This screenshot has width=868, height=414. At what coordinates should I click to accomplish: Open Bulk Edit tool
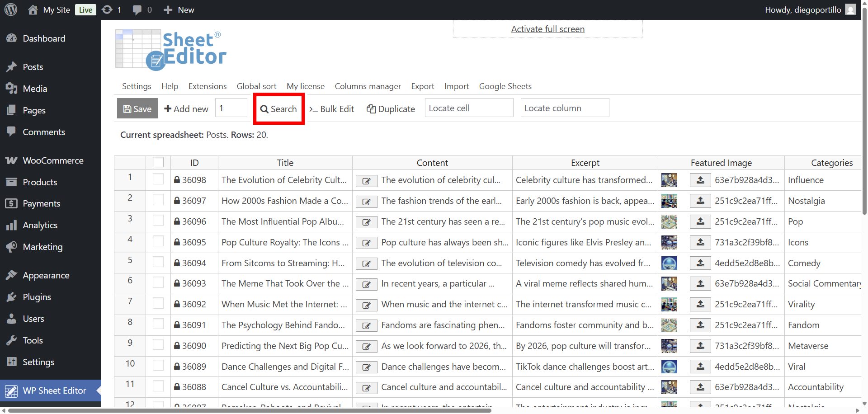pos(331,109)
